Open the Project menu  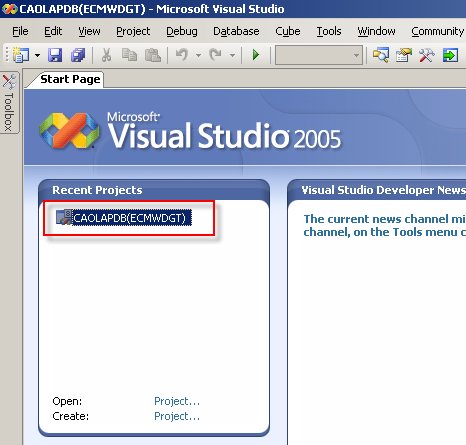[133, 31]
